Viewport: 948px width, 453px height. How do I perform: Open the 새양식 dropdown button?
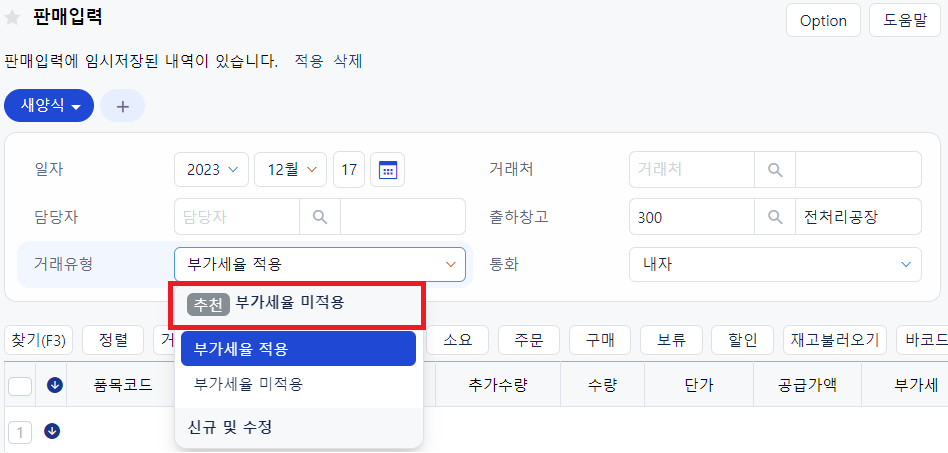[x=49, y=106]
